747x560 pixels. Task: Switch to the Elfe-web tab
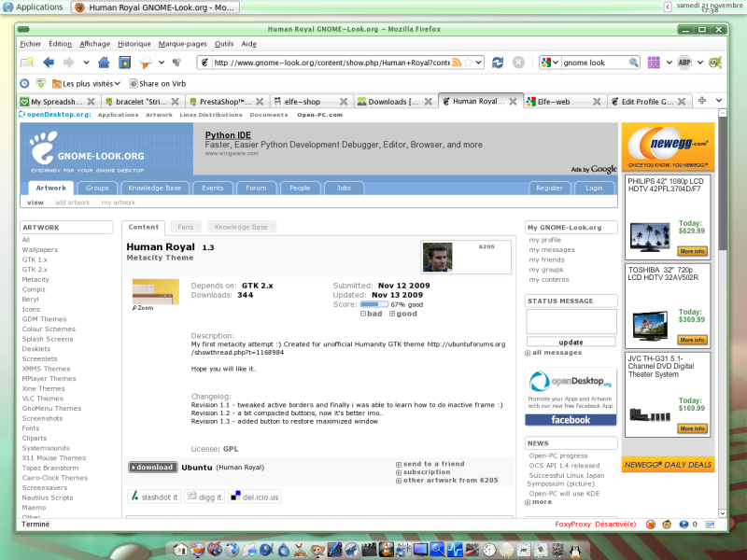tap(563, 102)
